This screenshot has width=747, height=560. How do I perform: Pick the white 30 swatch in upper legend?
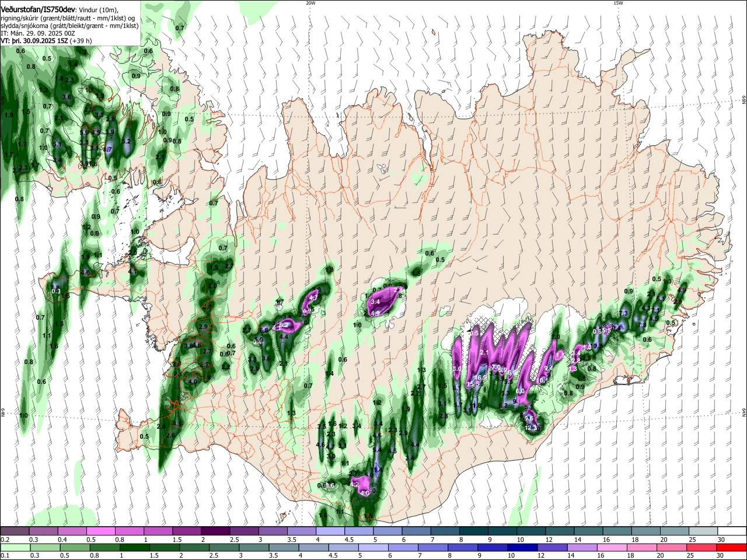(732, 531)
